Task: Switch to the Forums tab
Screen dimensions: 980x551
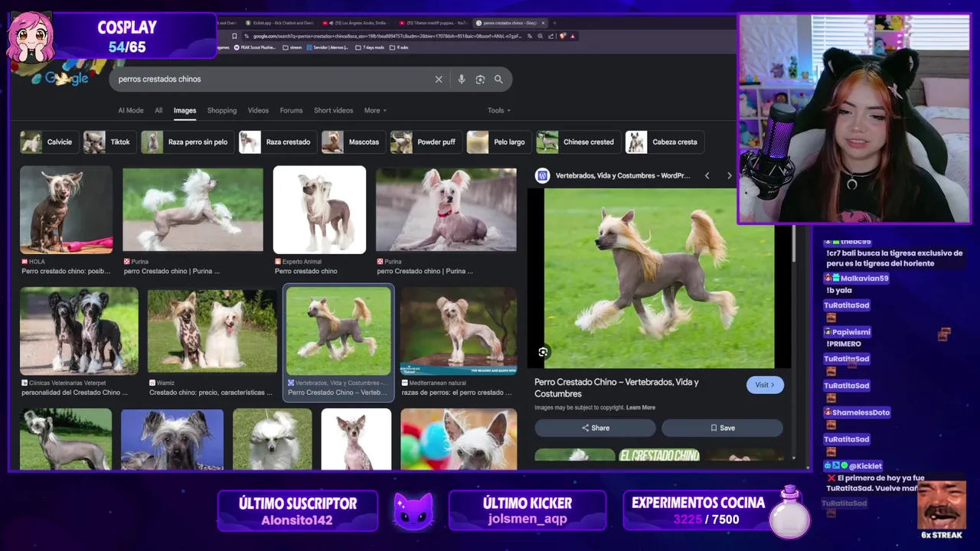Action: pos(291,110)
